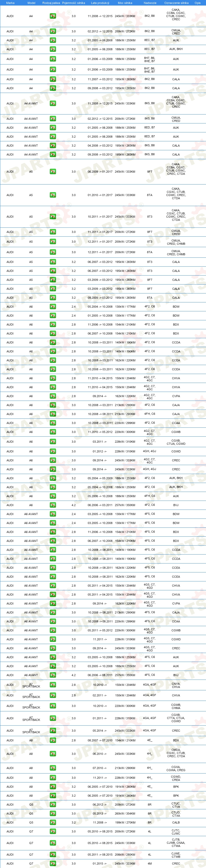Click fuel icon in A6 AVANT 4.2 BVJ row
Viewport: 206px width, 868px height.
53,675
